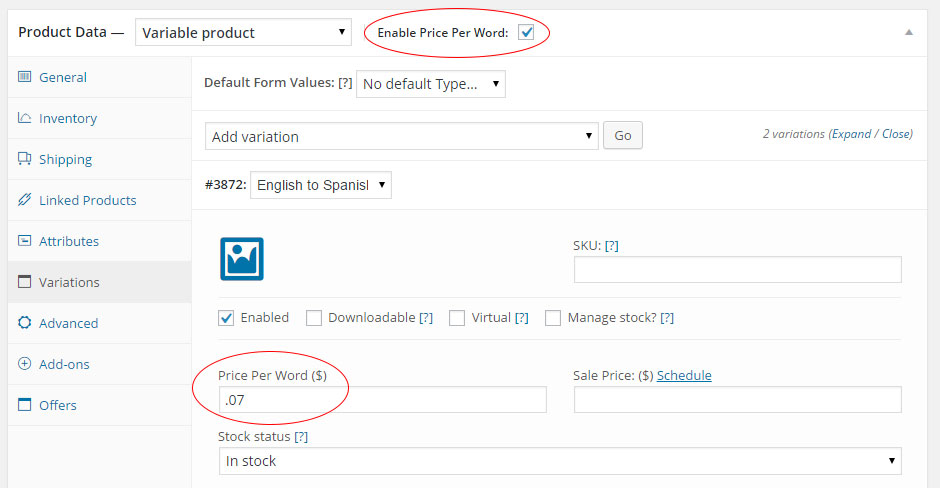
Task: Tick the Manage stock checkbox
Action: pos(553,318)
